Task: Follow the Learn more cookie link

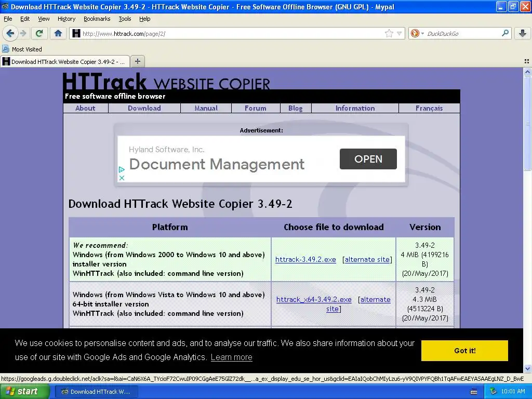Action: click(x=231, y=357)
